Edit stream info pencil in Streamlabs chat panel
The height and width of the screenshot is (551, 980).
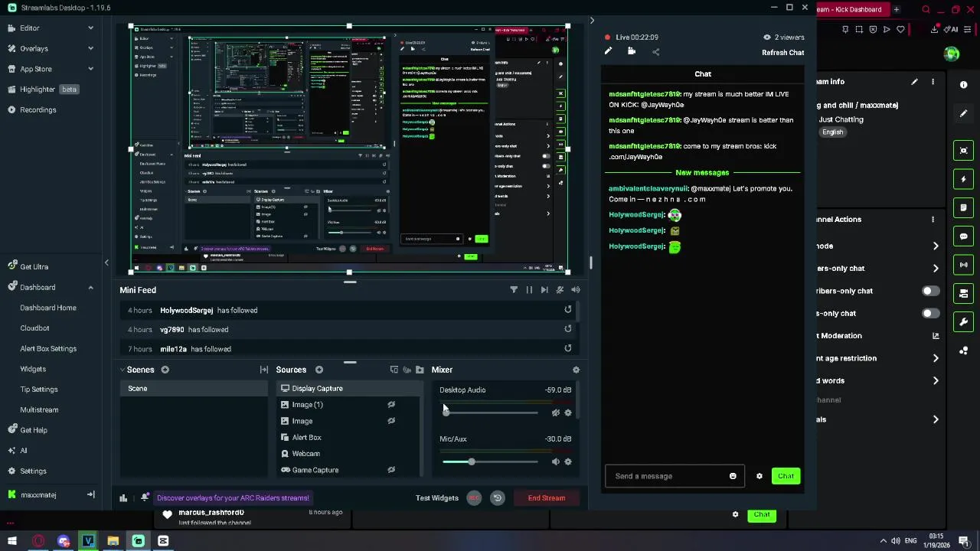coord(608,51)
